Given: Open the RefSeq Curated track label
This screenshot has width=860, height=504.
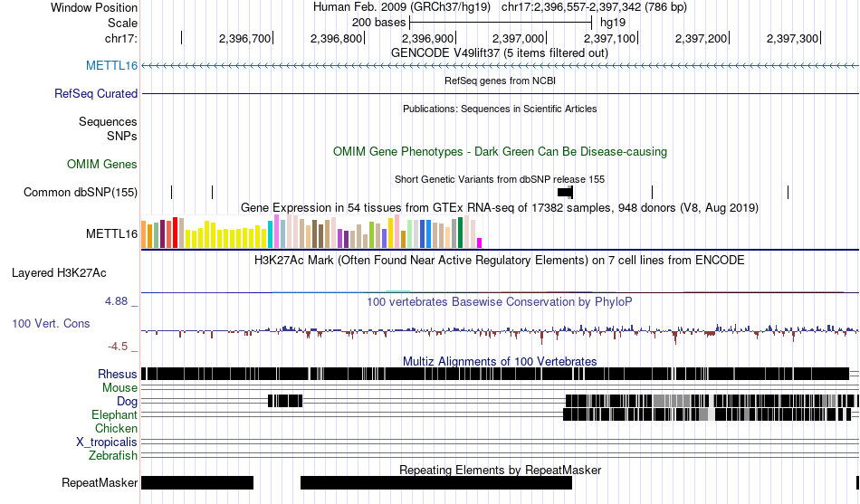Looking at the screenshot, I should (95, 94).
